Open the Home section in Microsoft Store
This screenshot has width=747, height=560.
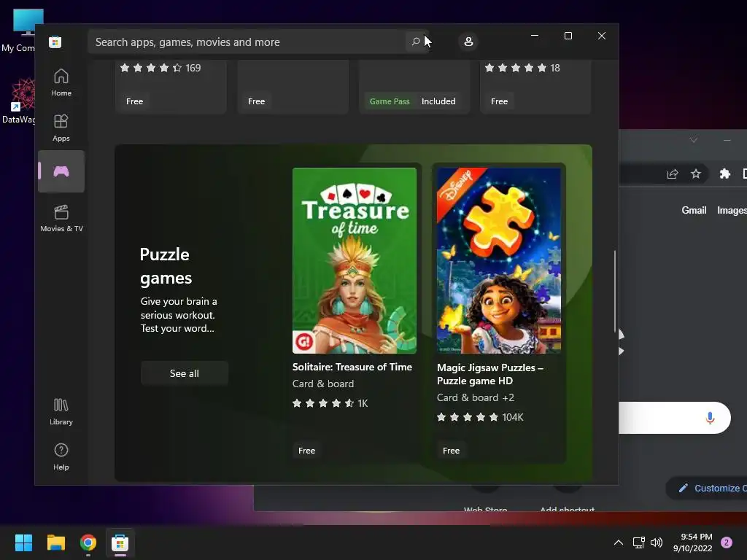(61, 82)
